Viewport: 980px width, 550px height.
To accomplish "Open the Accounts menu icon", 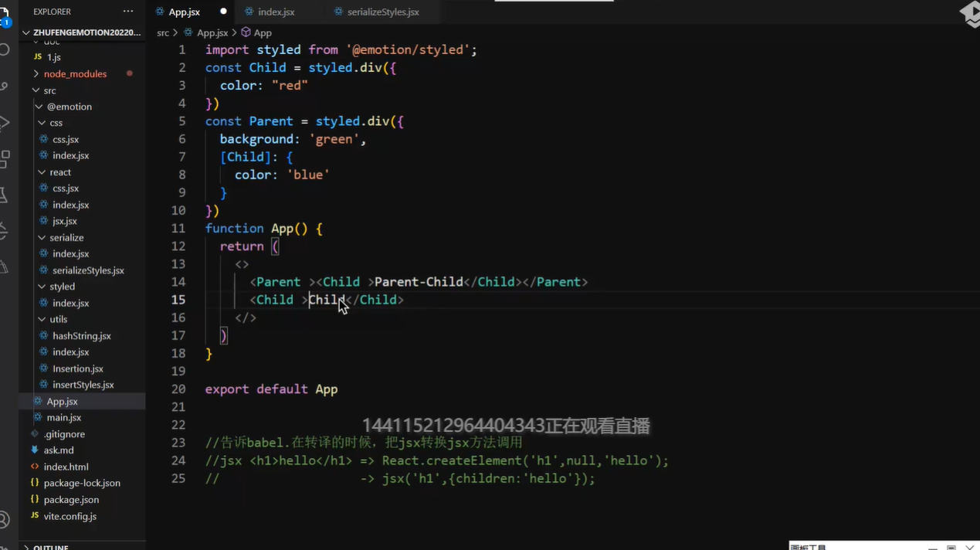I will click(5, 519).
